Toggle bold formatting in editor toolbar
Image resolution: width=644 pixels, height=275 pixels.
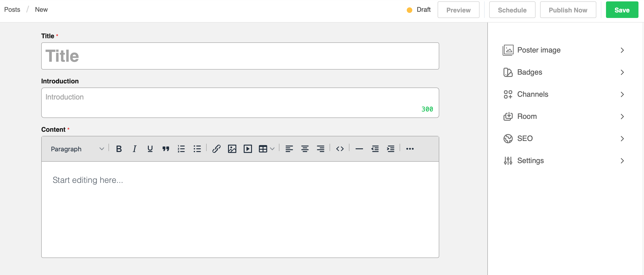click(119, 149)
